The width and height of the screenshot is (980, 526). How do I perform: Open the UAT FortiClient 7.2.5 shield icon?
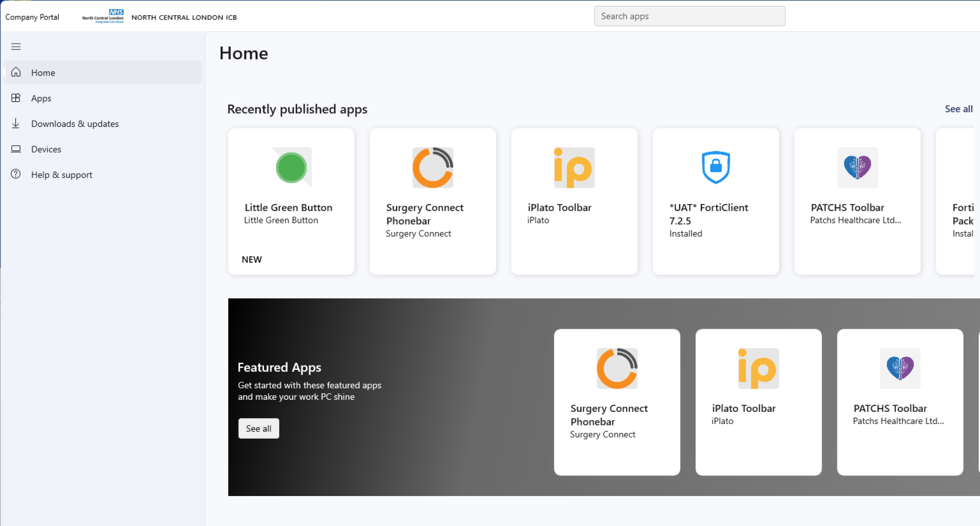point(716,168)
